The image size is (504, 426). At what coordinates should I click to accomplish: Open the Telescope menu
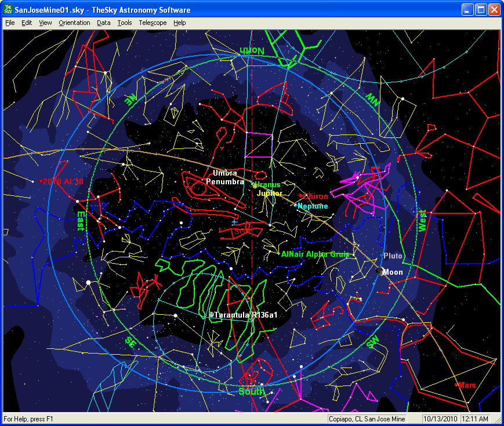(153, 23)
